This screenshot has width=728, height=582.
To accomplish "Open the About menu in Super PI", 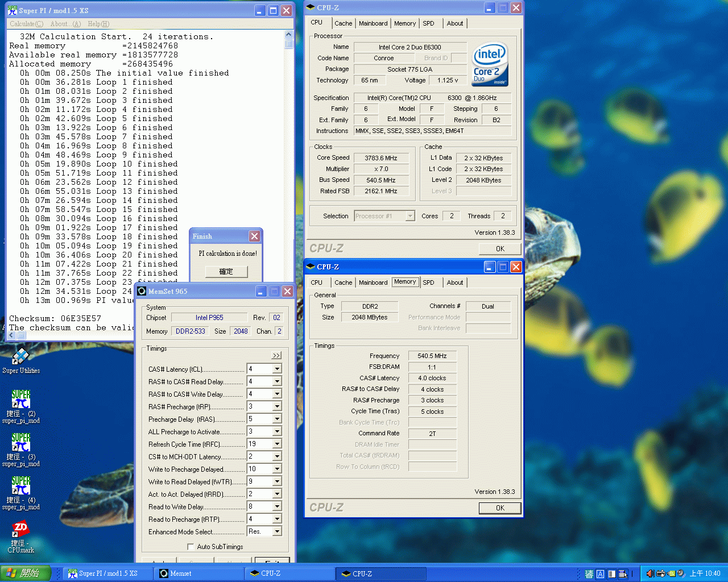I will click(x=65, y=24).
